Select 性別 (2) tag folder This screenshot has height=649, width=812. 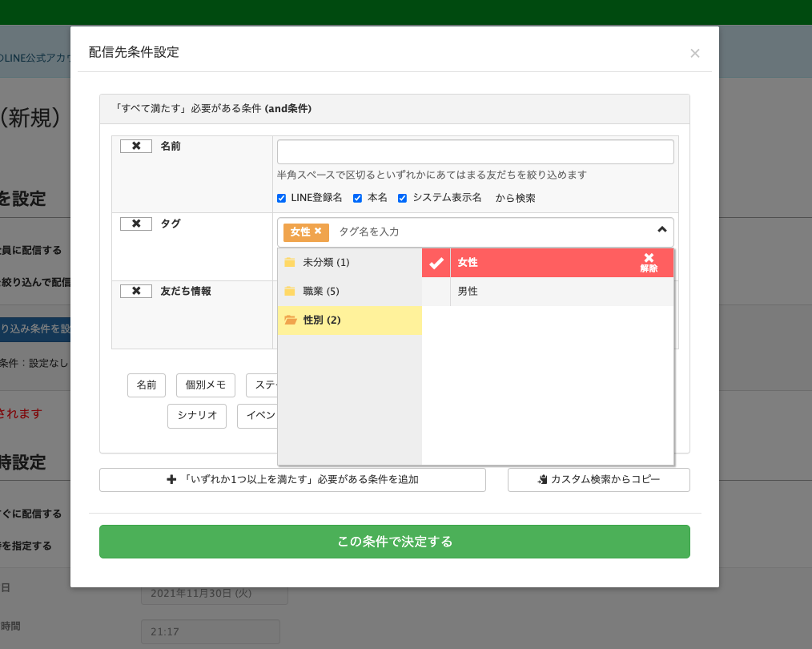350,320
